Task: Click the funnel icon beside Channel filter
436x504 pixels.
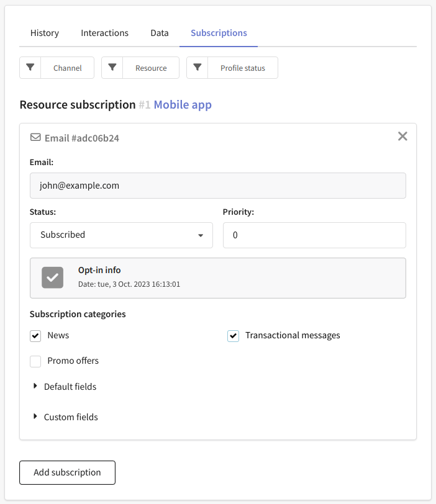Action: point(30,68)
